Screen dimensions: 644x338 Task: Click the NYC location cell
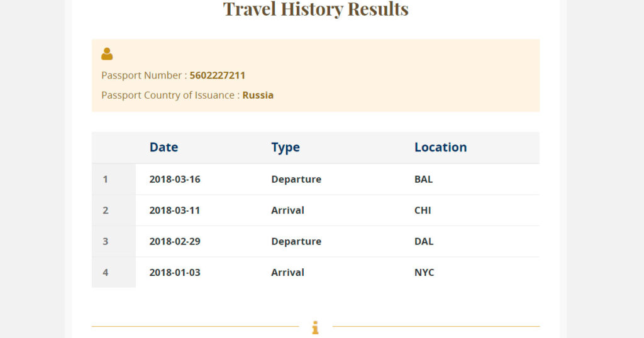click(x=424, y=273)
